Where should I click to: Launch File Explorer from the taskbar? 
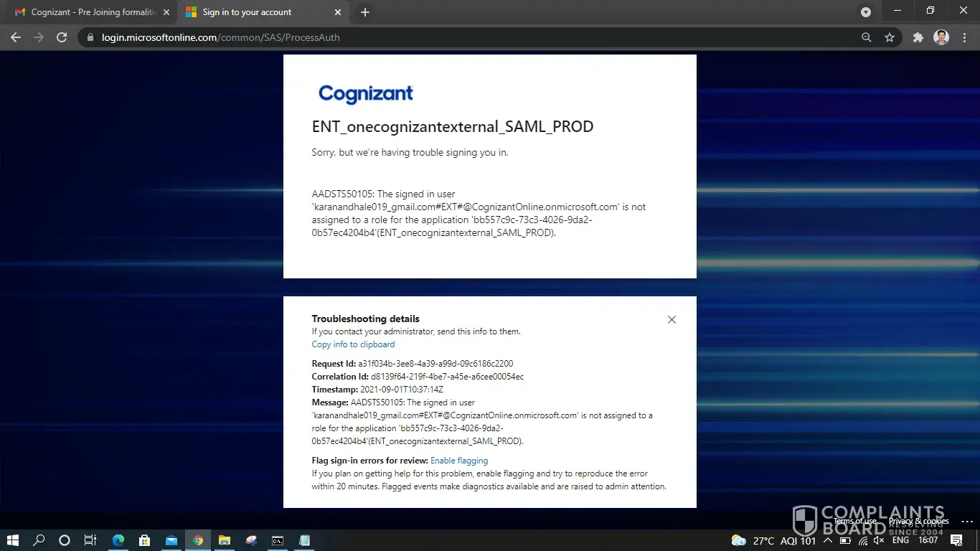pos(225,540)
